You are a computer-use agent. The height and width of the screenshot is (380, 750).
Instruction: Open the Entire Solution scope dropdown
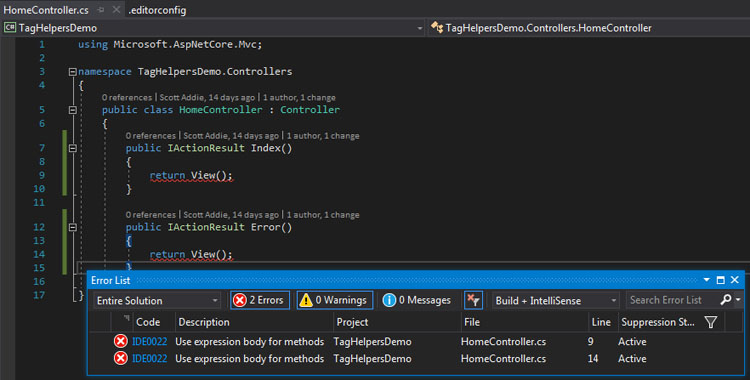click(x=157, y=301)
